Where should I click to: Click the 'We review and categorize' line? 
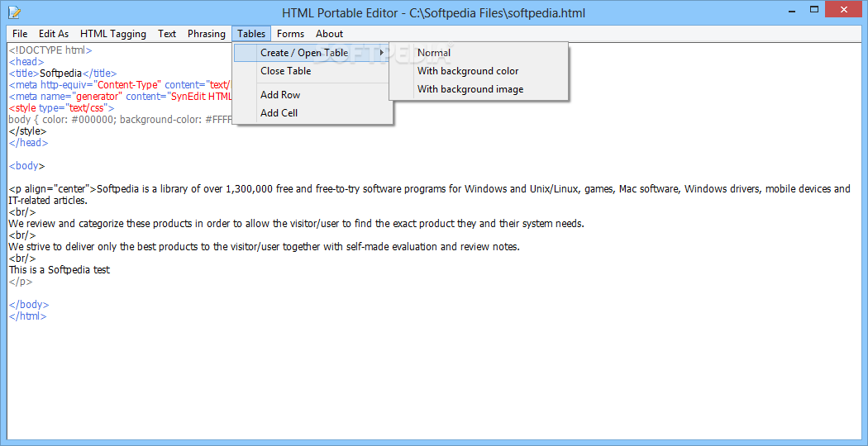tap(296, 224)
